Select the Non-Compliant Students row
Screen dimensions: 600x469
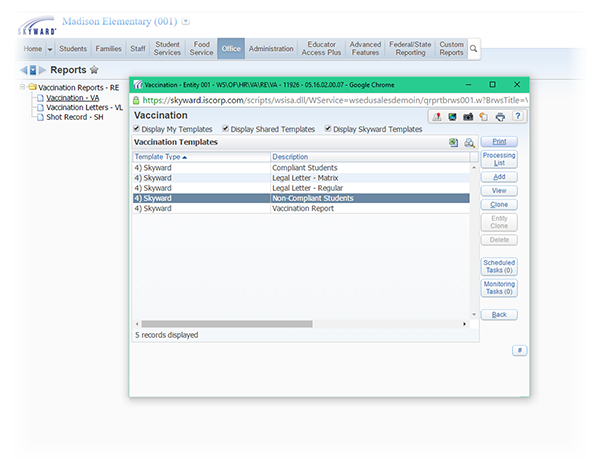(x=301, y=198)
